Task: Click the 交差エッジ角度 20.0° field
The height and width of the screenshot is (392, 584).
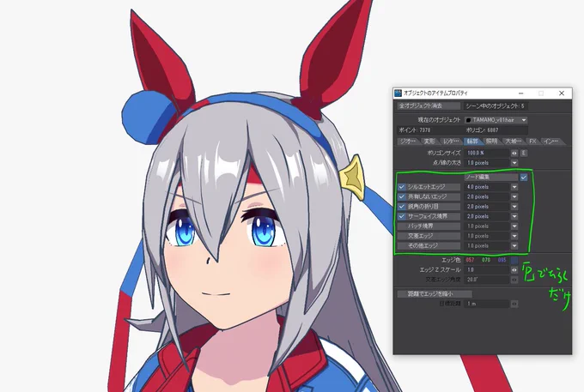Action: 487,280
